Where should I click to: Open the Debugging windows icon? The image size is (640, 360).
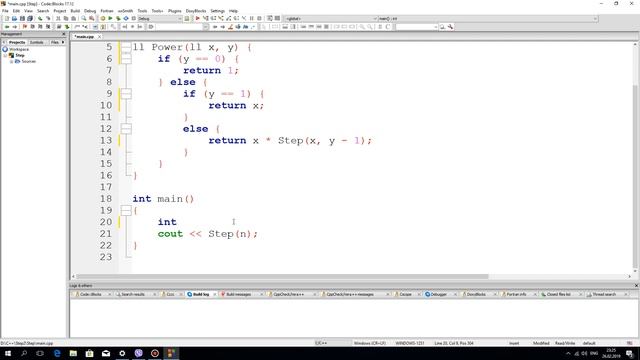click(270, 18)
